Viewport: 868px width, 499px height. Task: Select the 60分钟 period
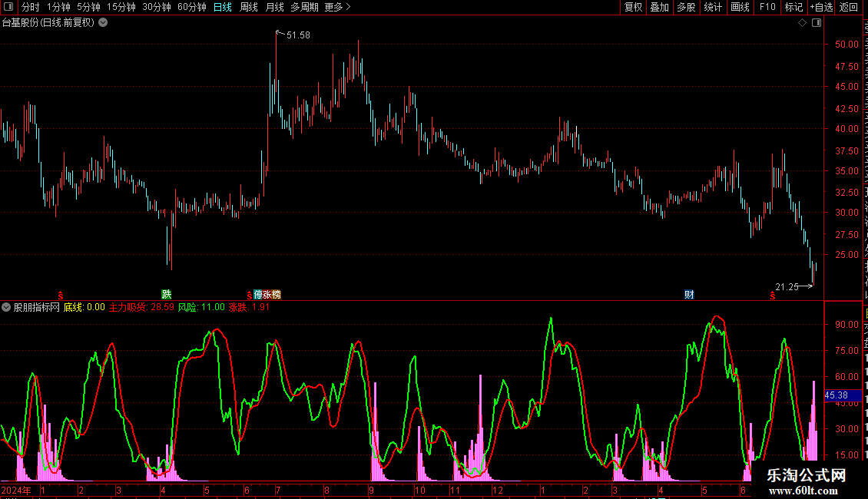[192, 7]
